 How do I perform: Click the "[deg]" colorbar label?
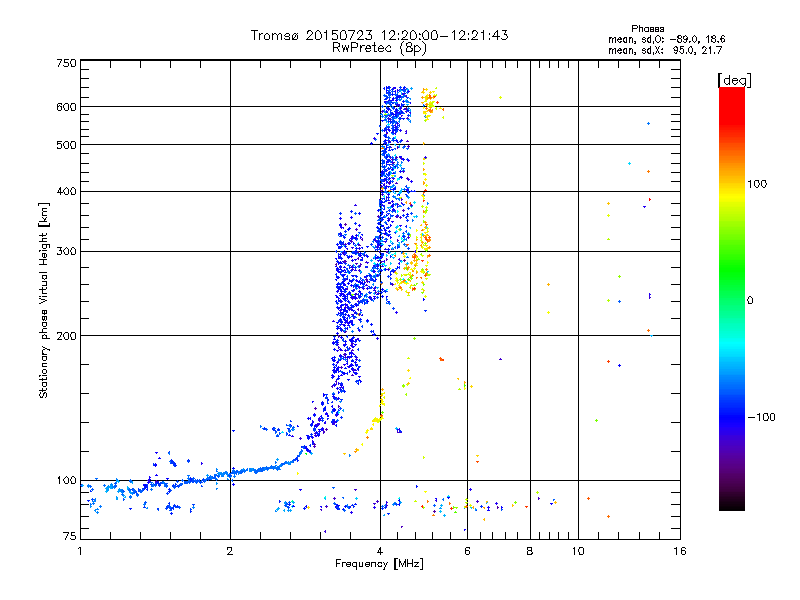click(x=734, y=80)
